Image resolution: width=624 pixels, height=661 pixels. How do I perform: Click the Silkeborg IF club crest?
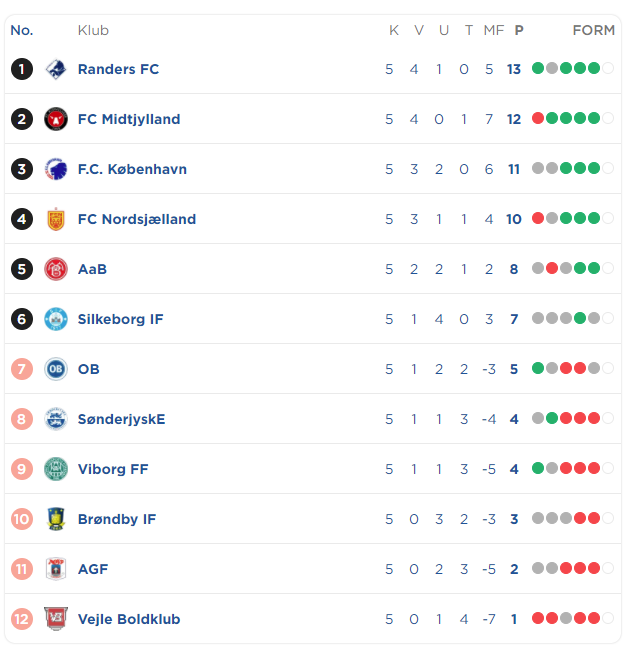pyautogui.click(x=56, y=319)
